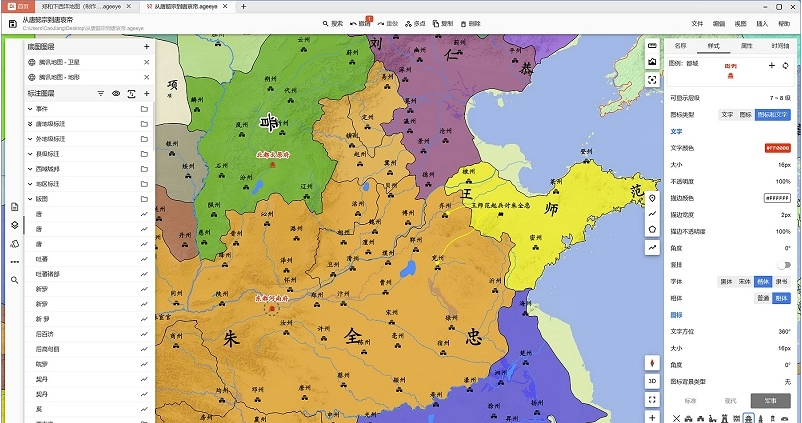Collapse the 县级标注 folder
The image size is (802, 423).
tap(30, 154)
